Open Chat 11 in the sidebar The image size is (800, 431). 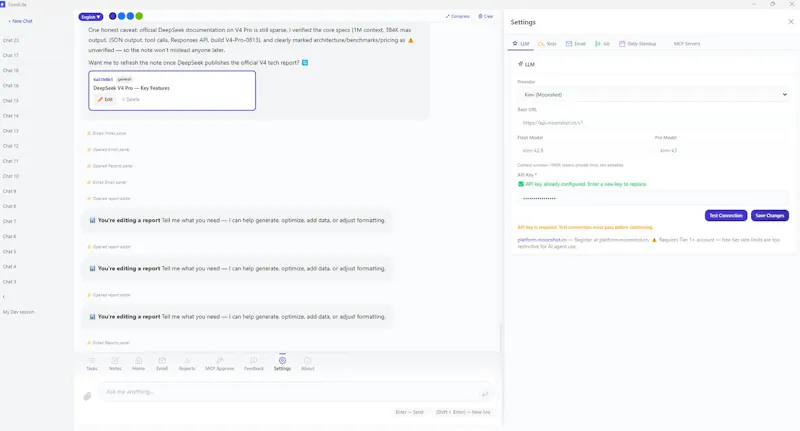click(x=11, y=161)
